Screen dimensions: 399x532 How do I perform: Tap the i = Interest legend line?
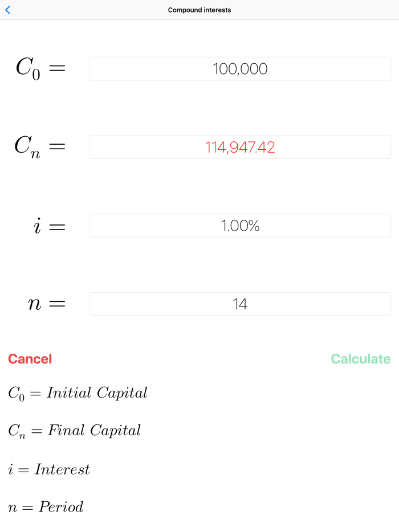coord(48,469)
